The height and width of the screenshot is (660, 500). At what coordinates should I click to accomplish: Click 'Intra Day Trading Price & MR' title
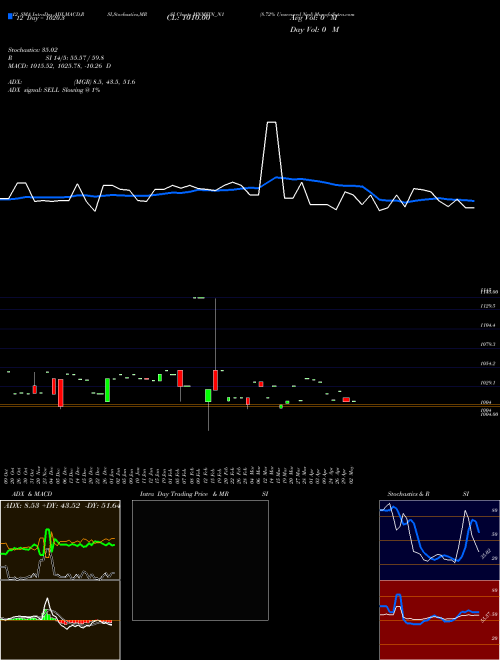point(184,494)
